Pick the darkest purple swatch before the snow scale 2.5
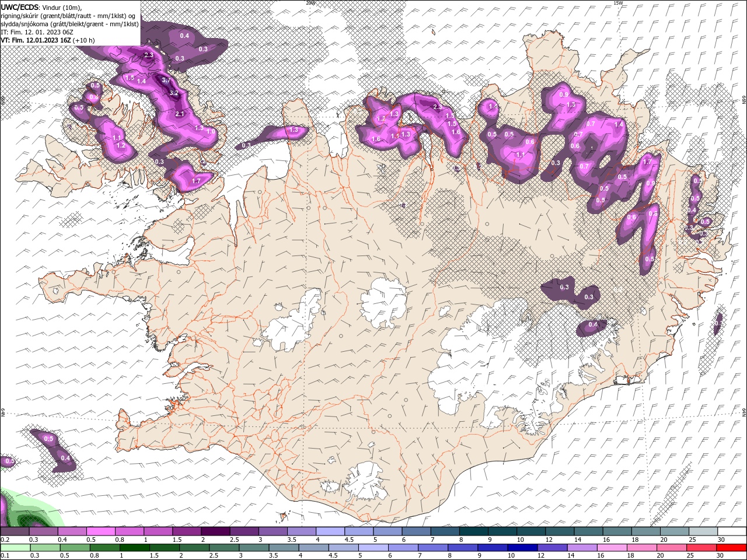The width and height of the screenshot is (747, 560). (x=215, y=531)
